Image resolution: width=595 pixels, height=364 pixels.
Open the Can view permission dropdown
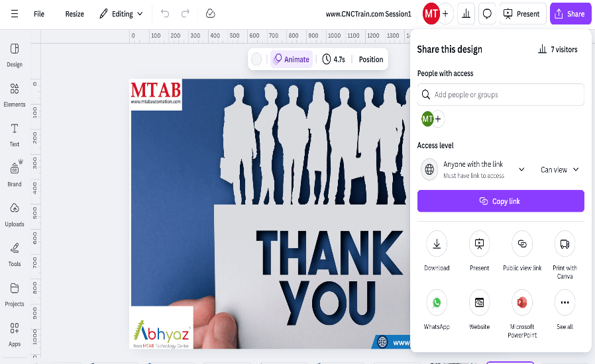560,169
